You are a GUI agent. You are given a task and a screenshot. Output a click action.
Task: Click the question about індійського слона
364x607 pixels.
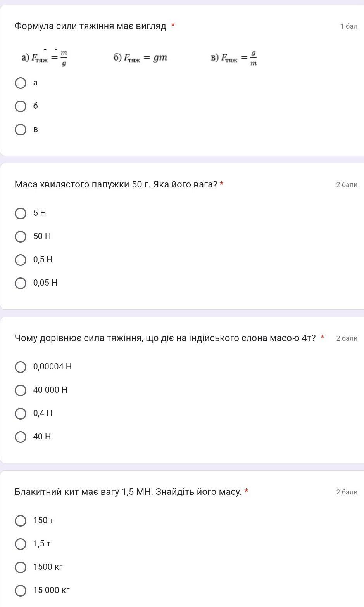(x=165, y=338)
